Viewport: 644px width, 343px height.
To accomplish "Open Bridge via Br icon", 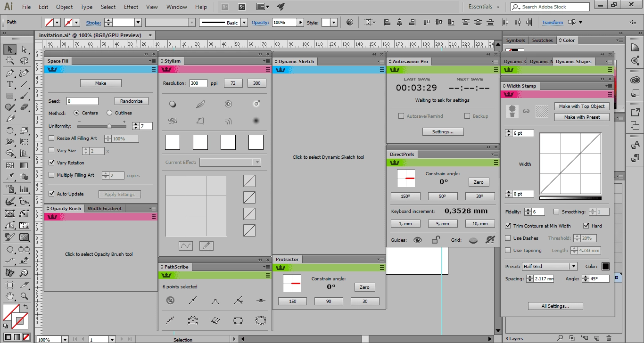I will 225,7.
